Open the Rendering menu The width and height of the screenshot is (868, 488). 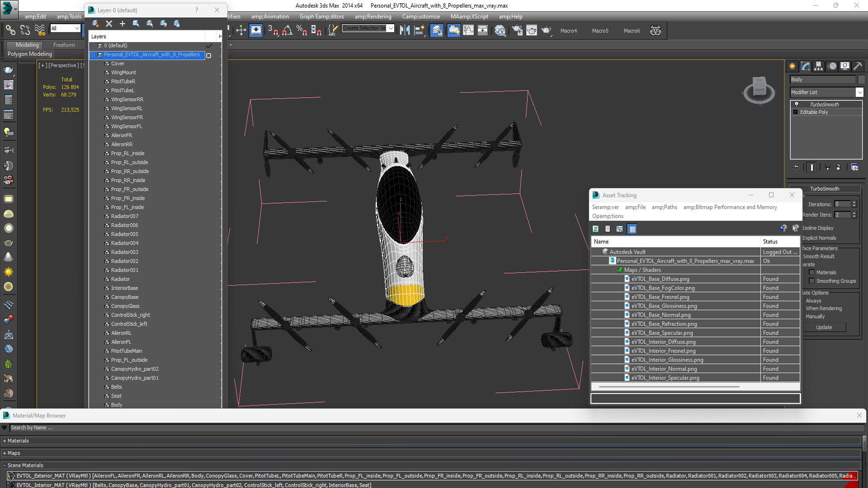(x=373, y=17)
